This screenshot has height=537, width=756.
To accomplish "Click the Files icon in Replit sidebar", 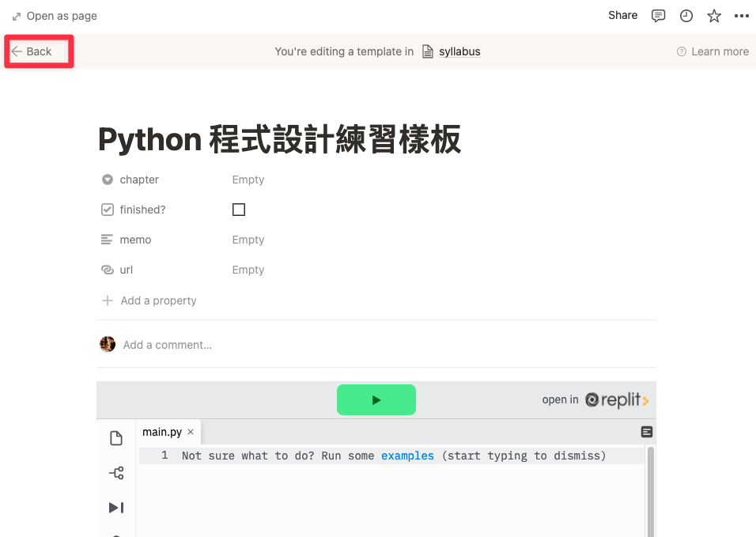I will [116, 438].
